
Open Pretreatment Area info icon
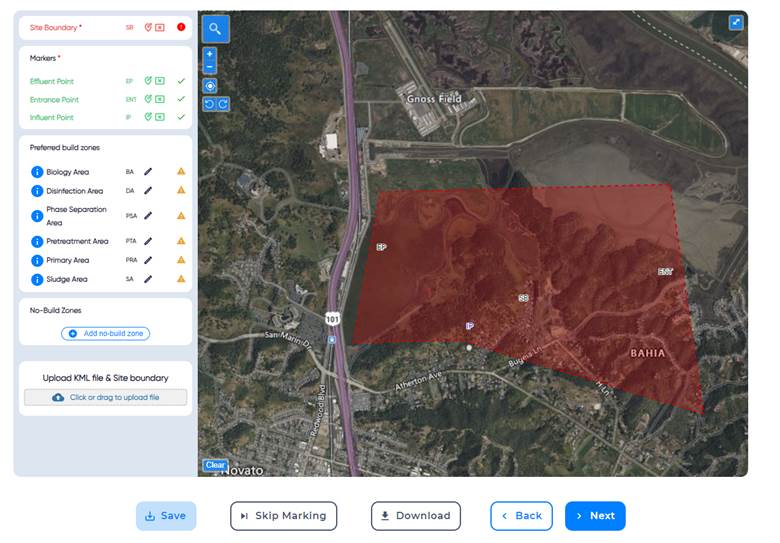tap(37, 242)
